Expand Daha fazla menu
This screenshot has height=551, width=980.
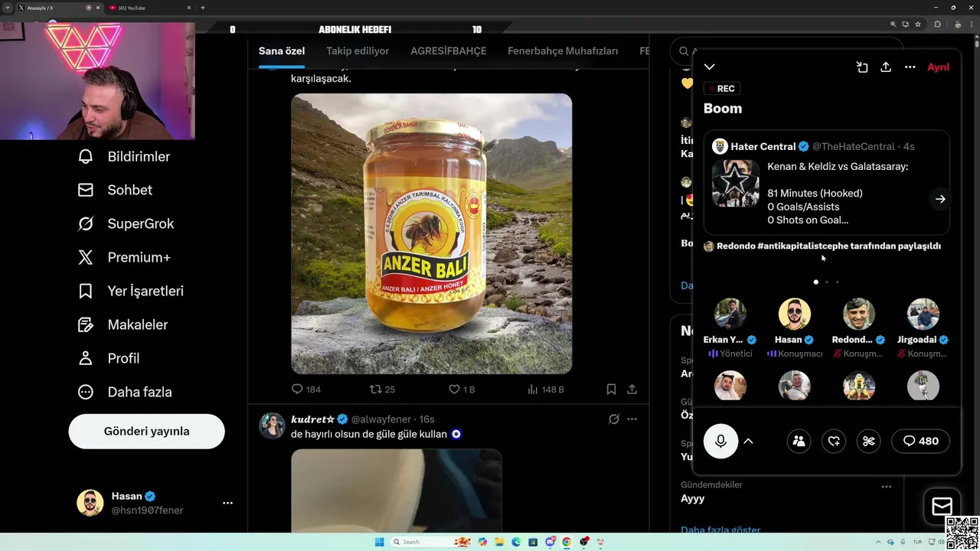point(125,392)
